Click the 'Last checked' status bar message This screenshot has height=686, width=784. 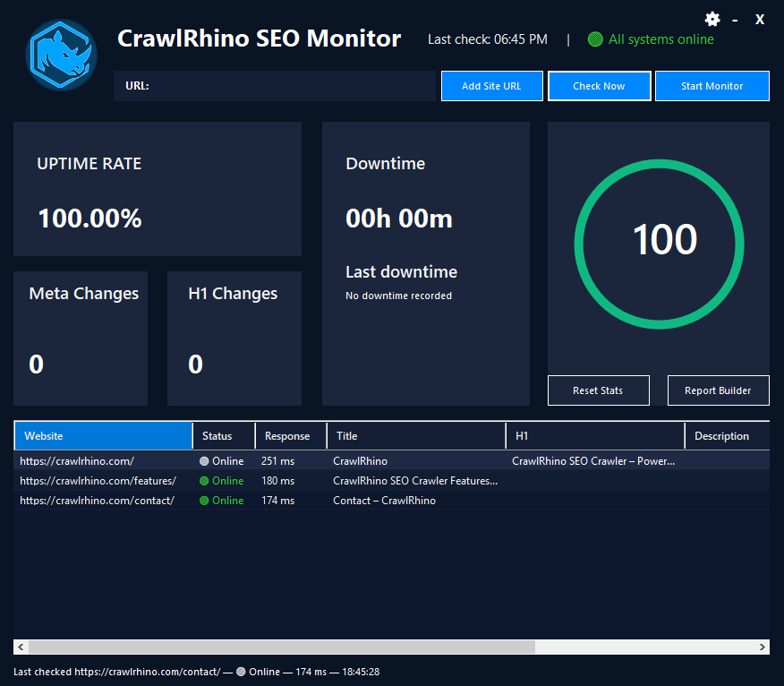197,672
